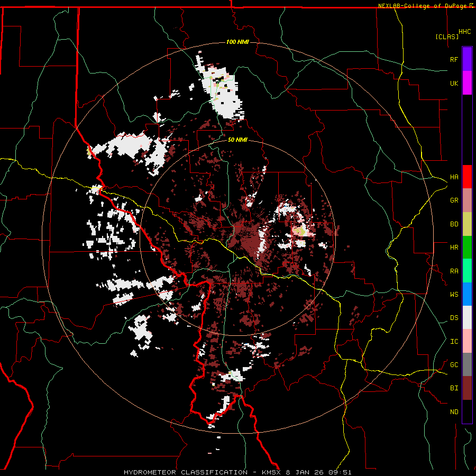Click the GR legend label
The height and width of the screenshot is (476, 476).
pyautogui.click(x=454, y=200)
